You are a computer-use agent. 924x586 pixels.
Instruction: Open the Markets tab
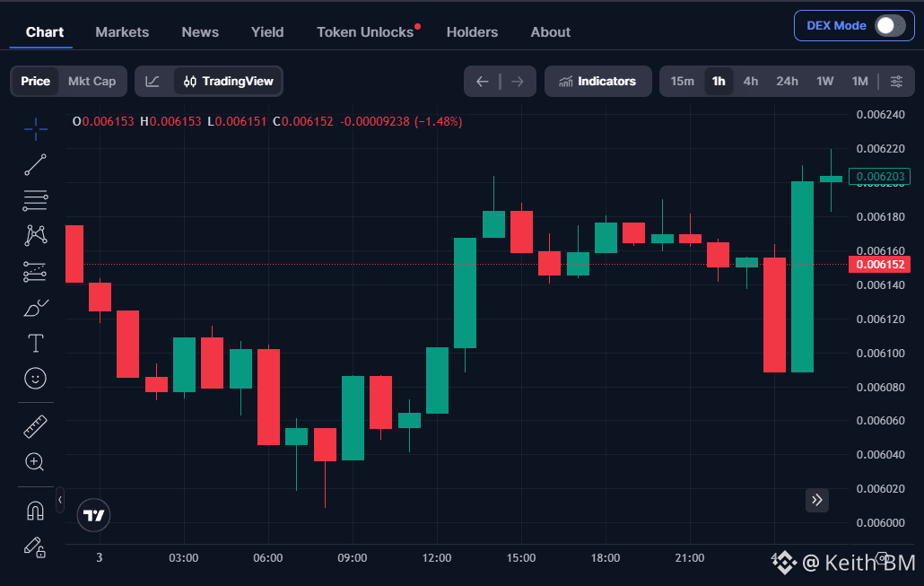122,32
